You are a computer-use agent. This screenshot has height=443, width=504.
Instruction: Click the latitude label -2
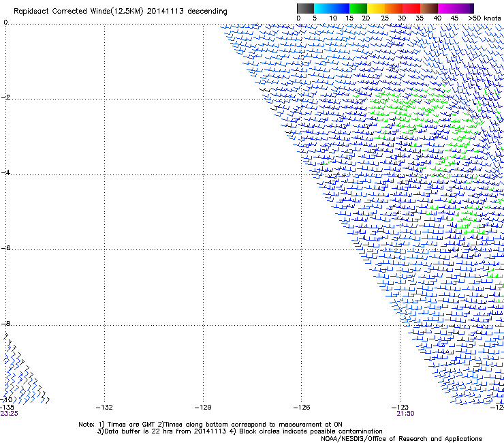pyautogui.click(x=5, y=97)
